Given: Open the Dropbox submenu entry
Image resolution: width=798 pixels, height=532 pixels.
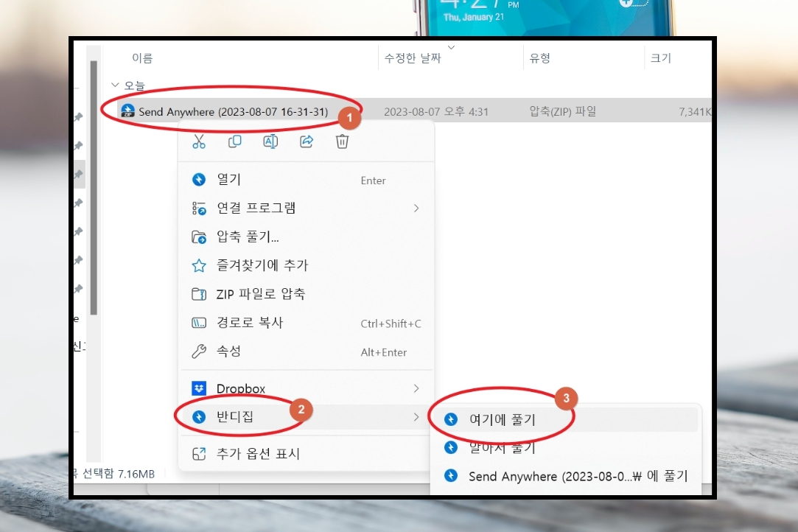Looking at the screenshot, I should [x=307, y=388].
